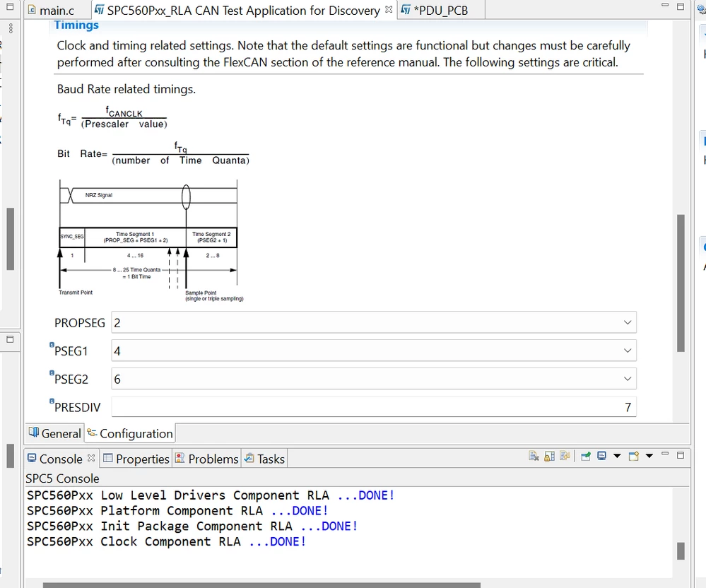Open the Tasks view tab

click(x=264, y=459)
